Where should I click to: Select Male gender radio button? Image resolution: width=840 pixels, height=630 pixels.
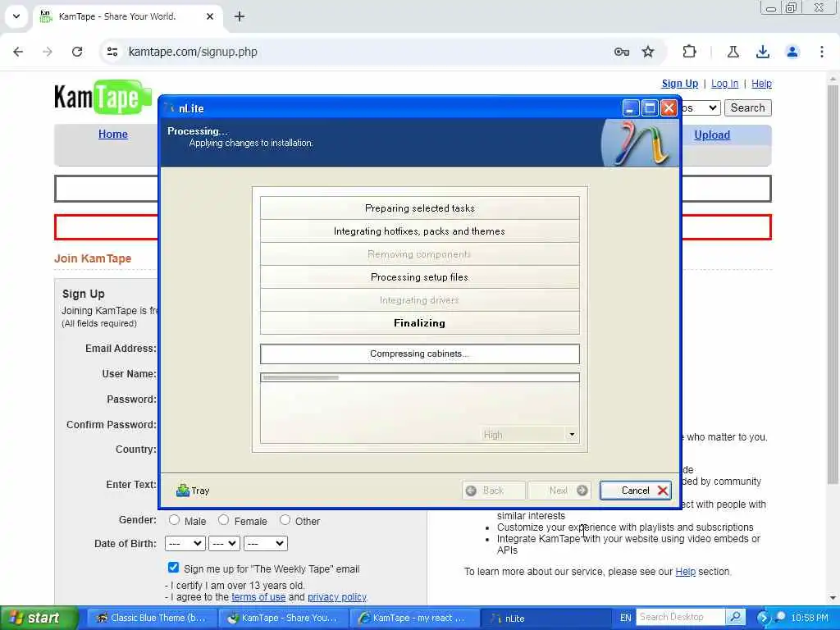tap(174, 519)
